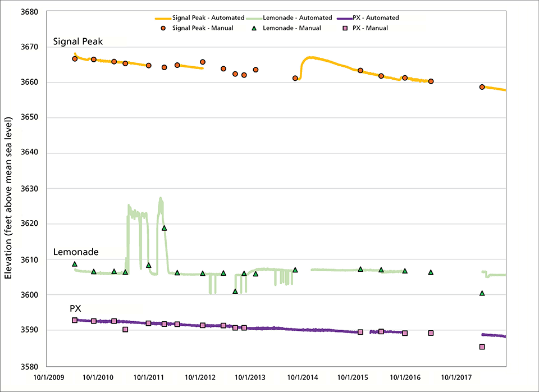Screen dimensions: 539x392
Task: Click the 'PX - Automated' legend entry
Action: [368, 18]
